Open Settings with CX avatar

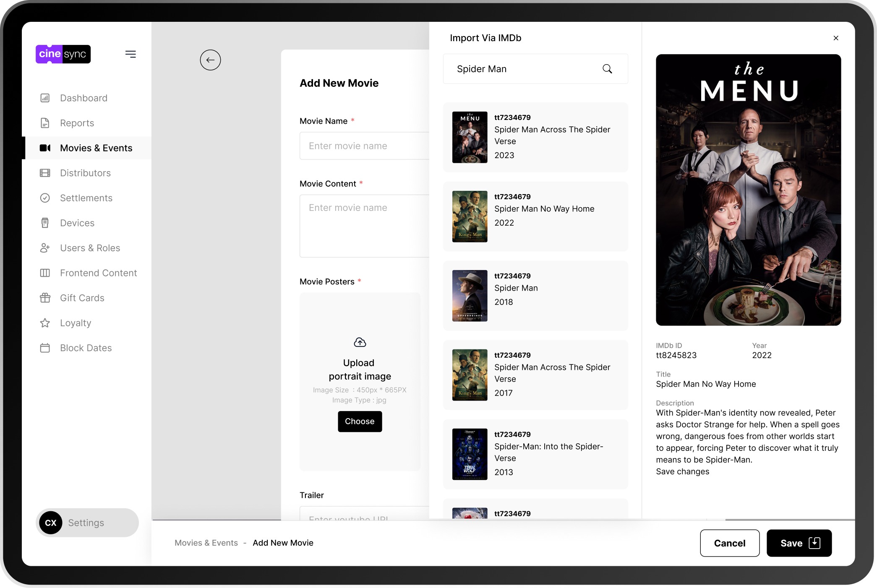click(87, 523)
